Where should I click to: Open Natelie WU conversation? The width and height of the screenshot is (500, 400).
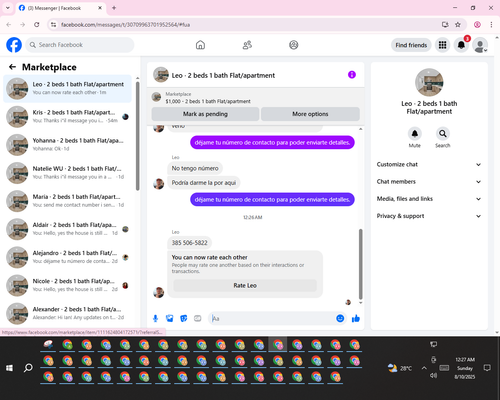[67, 173]
